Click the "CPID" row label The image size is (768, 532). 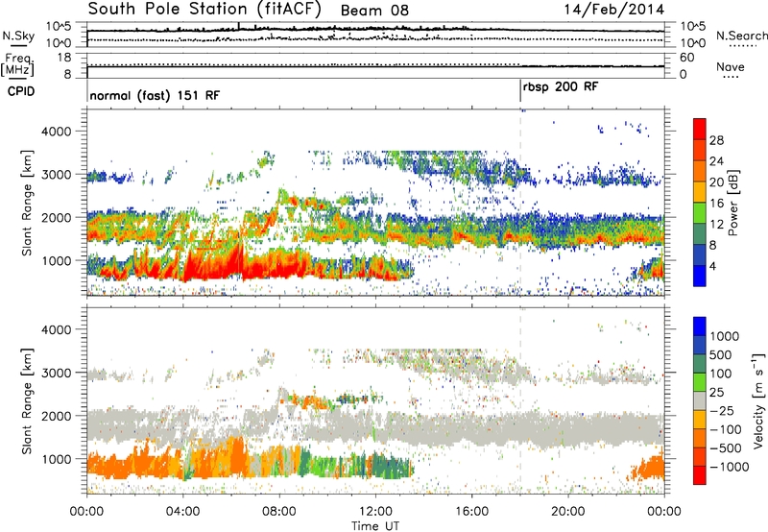(21, 91)
